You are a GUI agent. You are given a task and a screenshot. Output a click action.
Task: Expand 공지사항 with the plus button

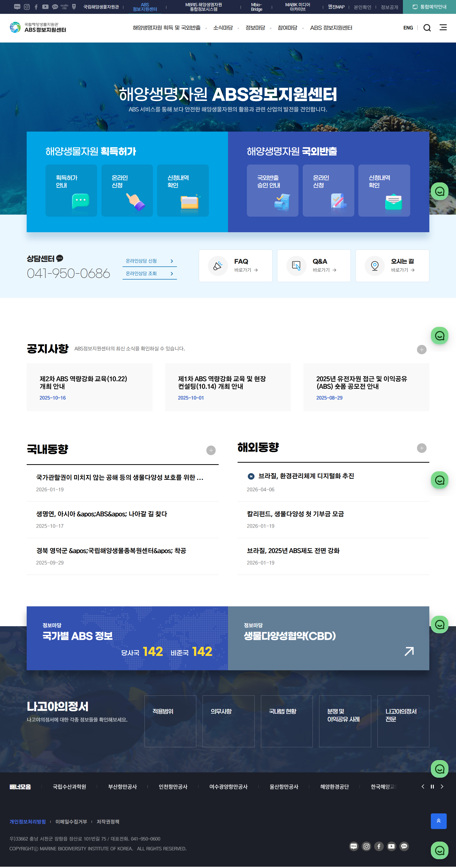pyautogui.click(x=421, y=349)
